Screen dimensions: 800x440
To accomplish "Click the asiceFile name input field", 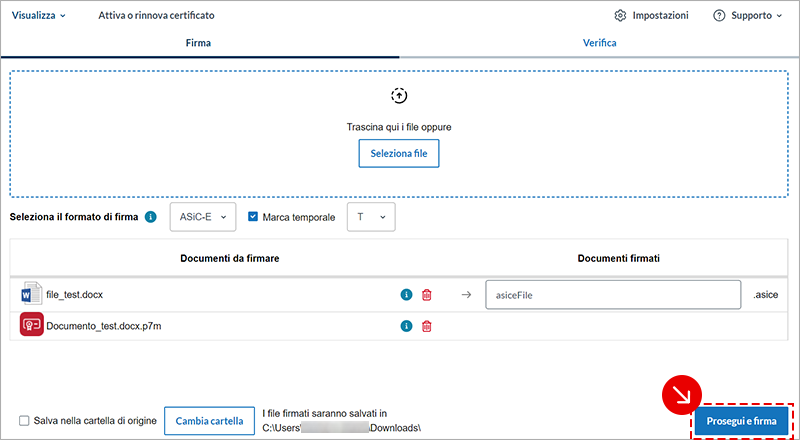I will click(x=614, y=295).
